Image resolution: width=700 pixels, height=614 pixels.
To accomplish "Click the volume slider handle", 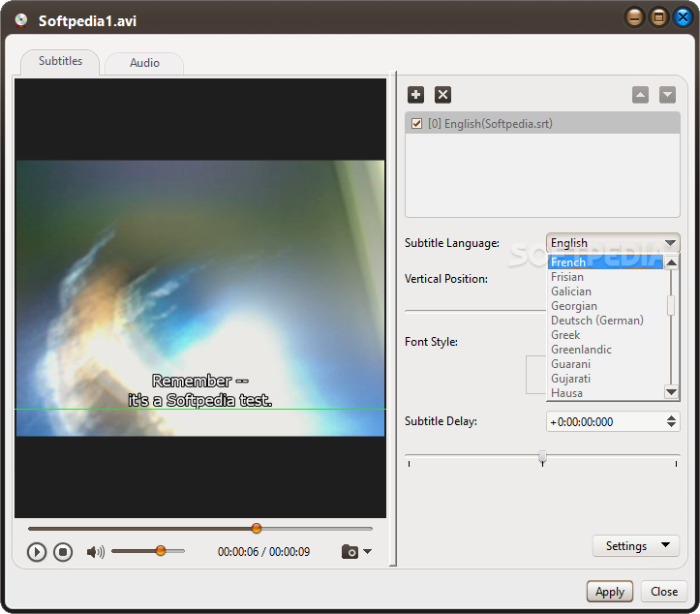I will coord(161,551).
